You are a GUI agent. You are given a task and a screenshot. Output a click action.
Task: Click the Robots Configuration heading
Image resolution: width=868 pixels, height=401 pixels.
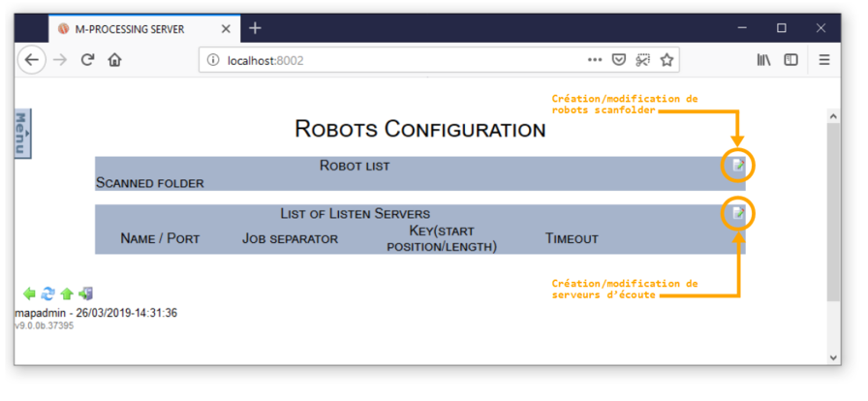point(420,129)
